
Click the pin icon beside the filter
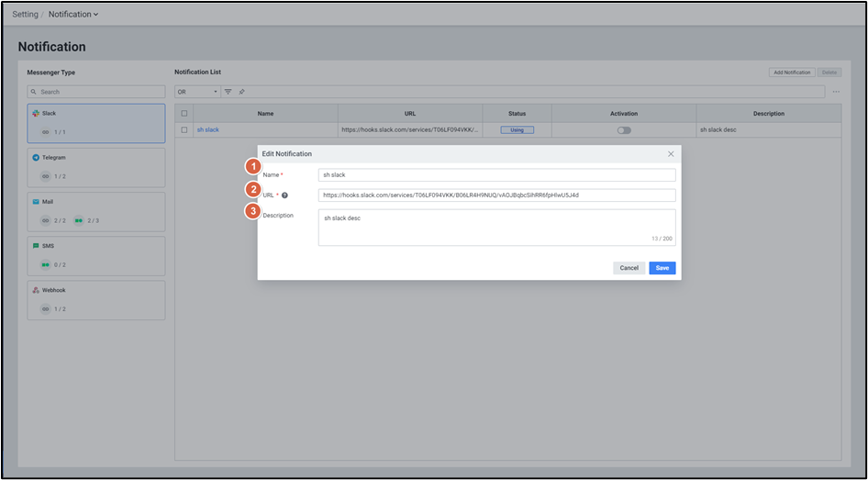pos(241,92)
